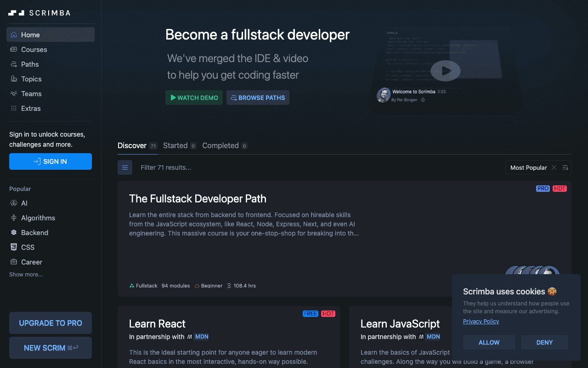Focus the Filter 71 results field
The height and width of the screenshot is (368, 588).
[317, 167]
